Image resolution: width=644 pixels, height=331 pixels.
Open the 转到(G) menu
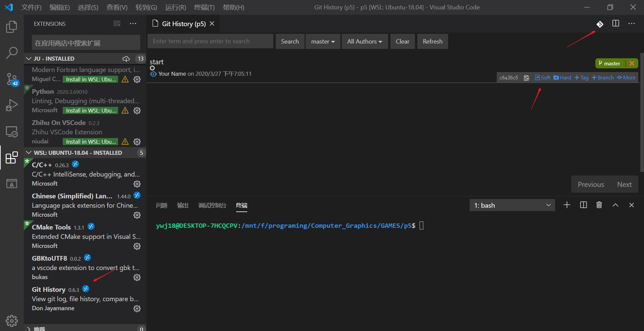point(146,7)
